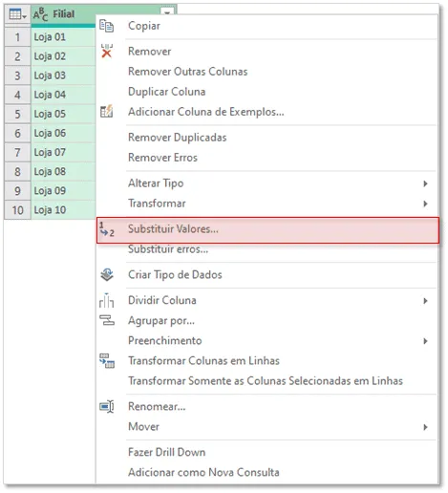448x493 pixels.
Task: Select Adicionar como Nova Consulta
Action: pos(203,472)
